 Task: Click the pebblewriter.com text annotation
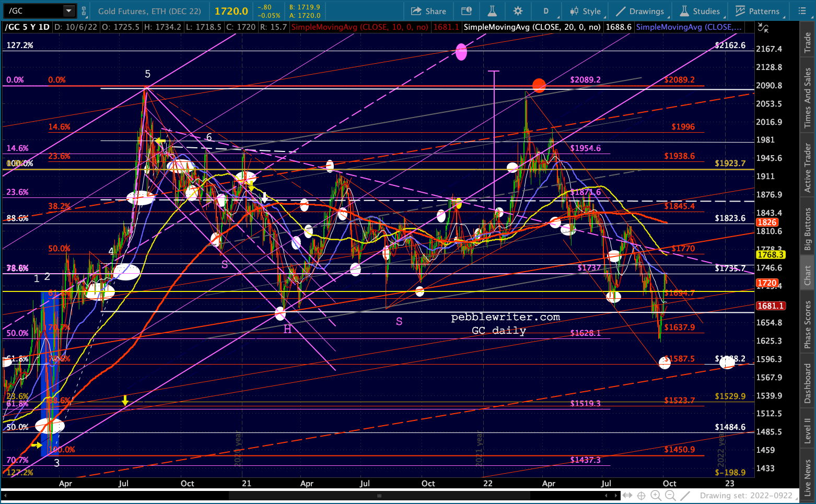click(505, 317)
